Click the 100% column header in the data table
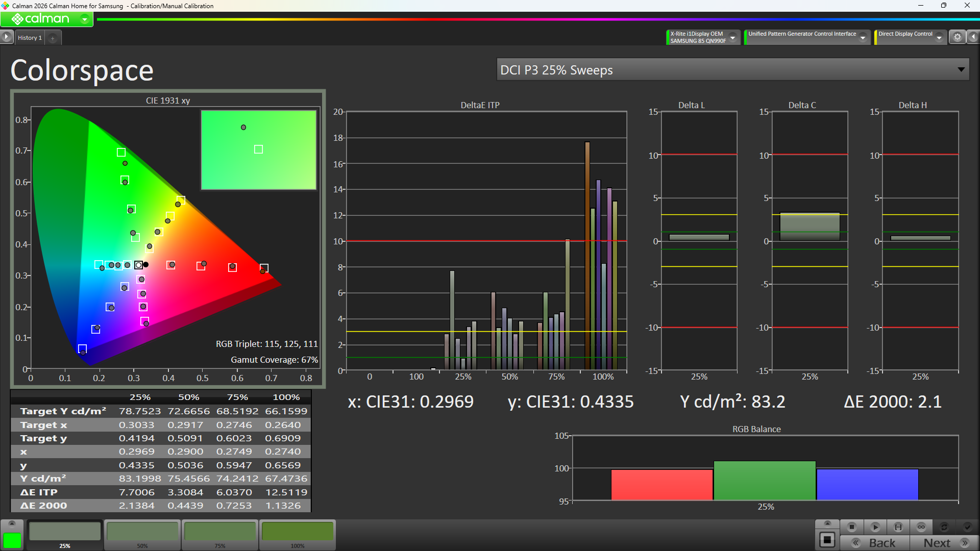Image resolution: width=980 pixels, height=551 pixels. (286, 397)
